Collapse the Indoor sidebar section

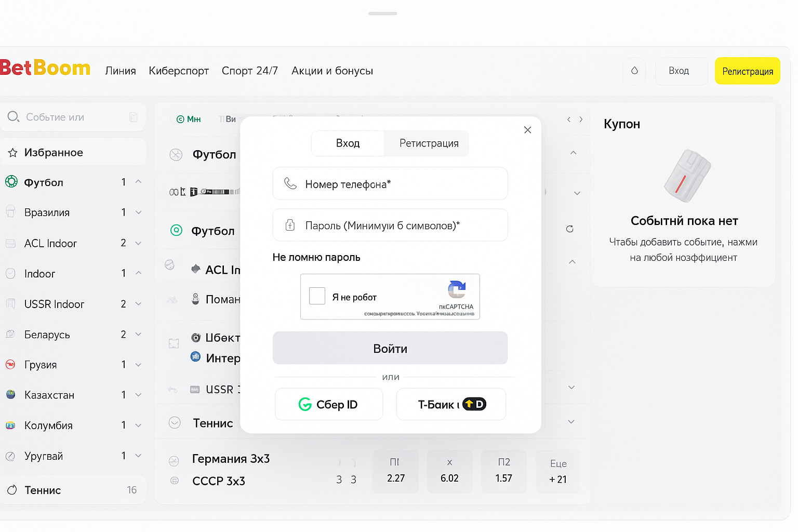138,273
